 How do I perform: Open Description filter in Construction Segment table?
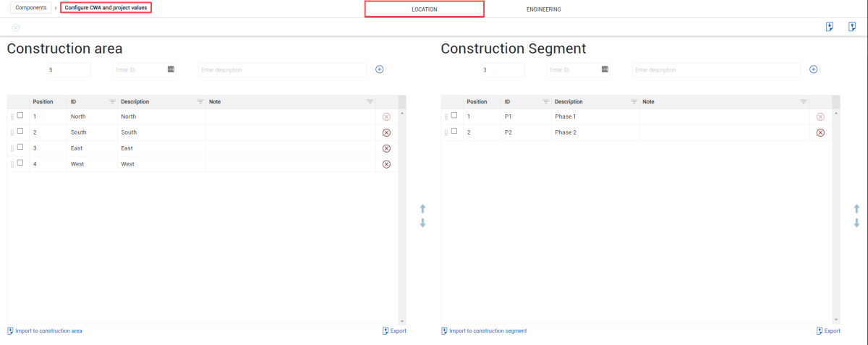pyautogui.click(x=634, y=102)
